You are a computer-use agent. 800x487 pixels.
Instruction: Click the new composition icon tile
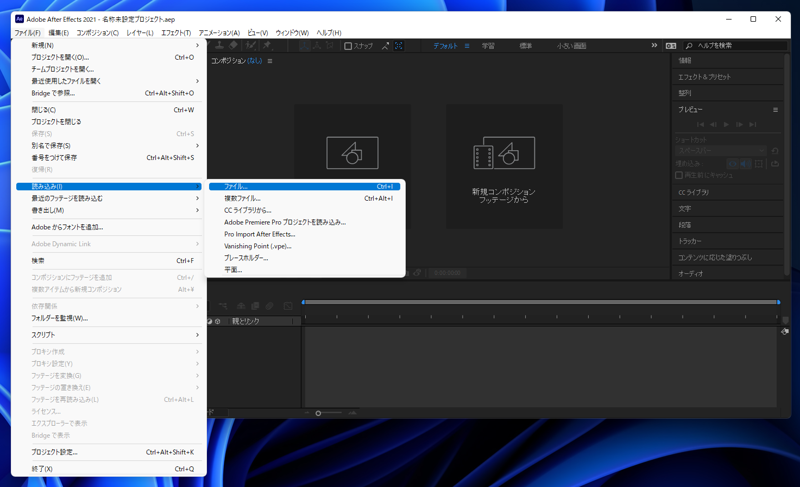pyautogui.click(x=353, y=152)
